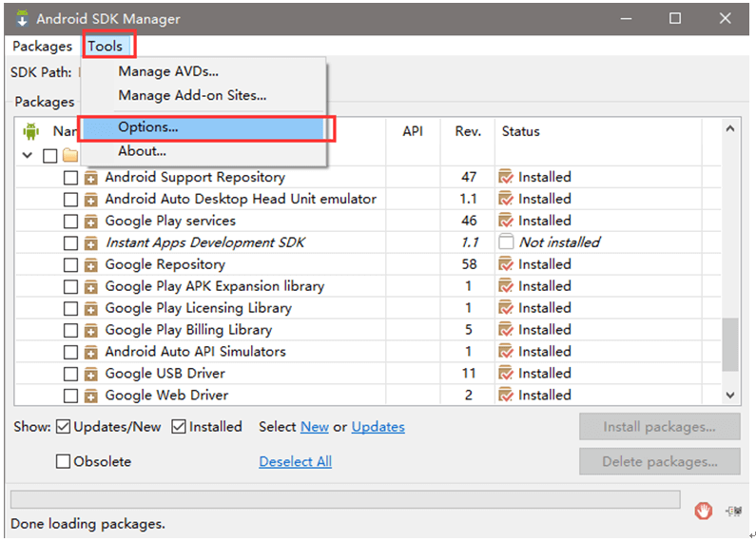This screenshot has width=756, height=542.
Task: Disable the Updates/New show filter
Action: 63,427
